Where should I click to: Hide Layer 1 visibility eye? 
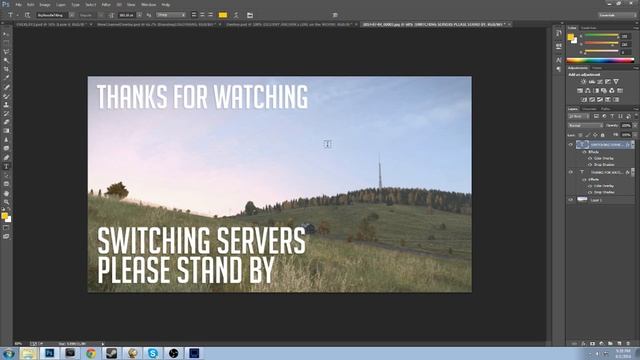pyautogui.click(x=571, y=200)
